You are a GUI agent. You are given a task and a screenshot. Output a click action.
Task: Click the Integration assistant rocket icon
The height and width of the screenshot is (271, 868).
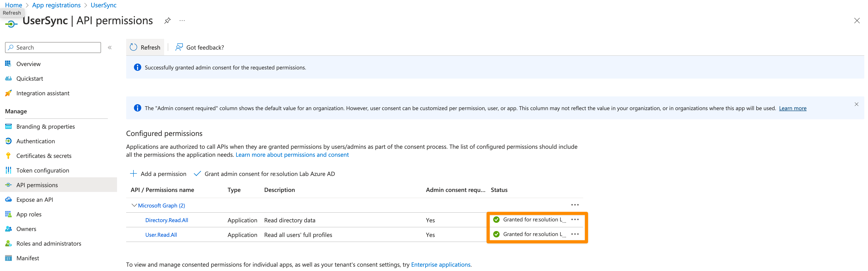click(8, 93)
